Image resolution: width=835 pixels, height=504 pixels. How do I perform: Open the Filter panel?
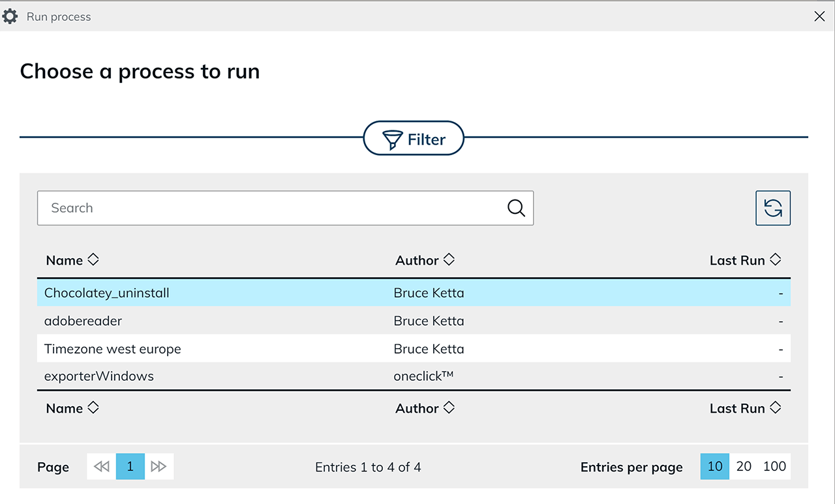(x=414, y=138)
